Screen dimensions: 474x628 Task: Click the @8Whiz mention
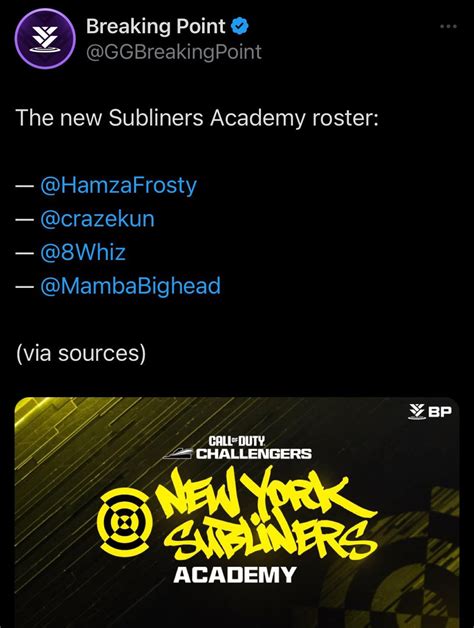click(83, 253)
